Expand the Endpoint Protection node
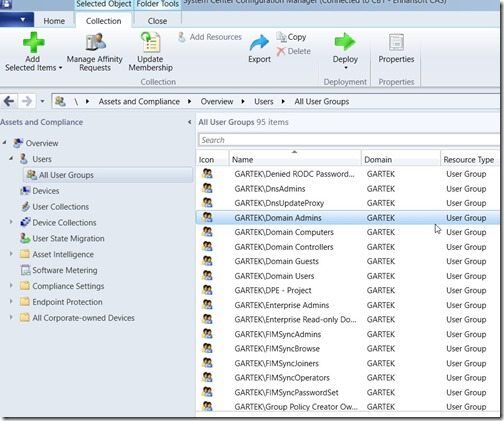The image size is (504, 421). pos(11,301)
